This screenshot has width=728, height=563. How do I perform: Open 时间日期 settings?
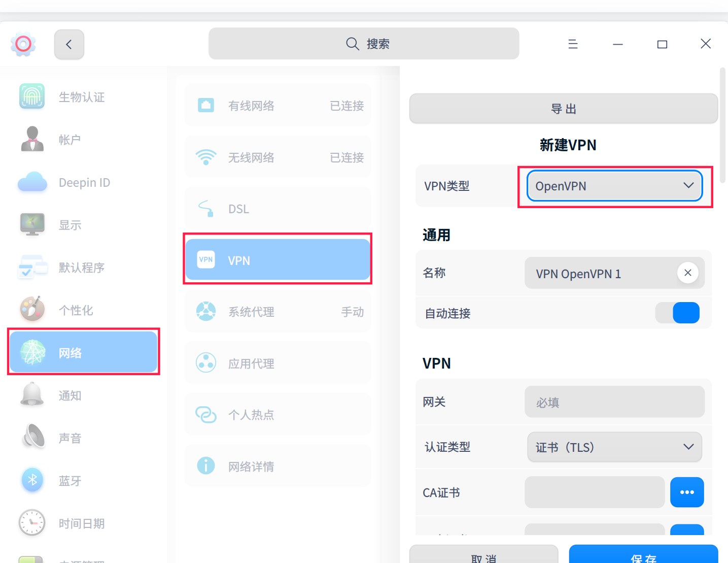pos(84,523)
